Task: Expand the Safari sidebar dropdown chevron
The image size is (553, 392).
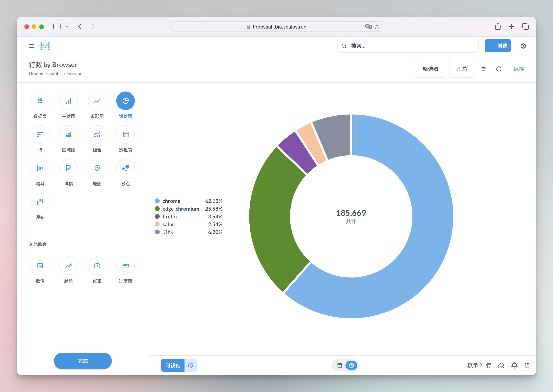Action: pyautogui.click(x=67, y=26)
